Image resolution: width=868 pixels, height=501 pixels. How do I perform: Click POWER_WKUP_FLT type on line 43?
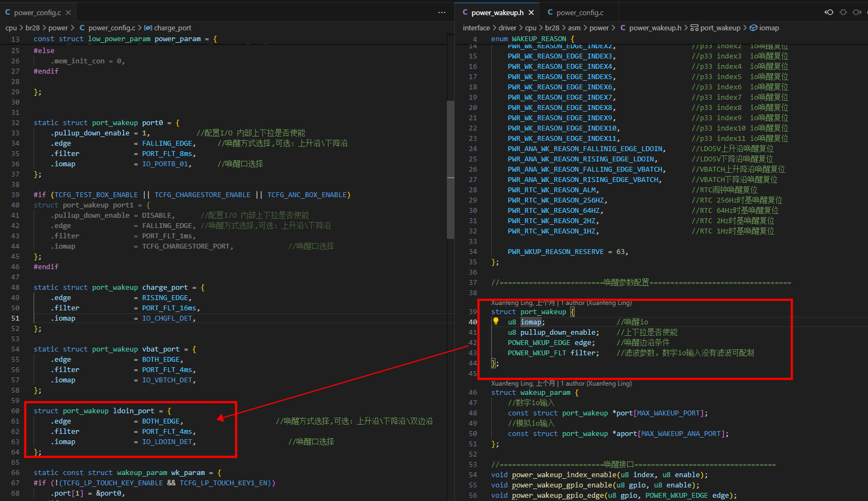(x=537, y=353)
